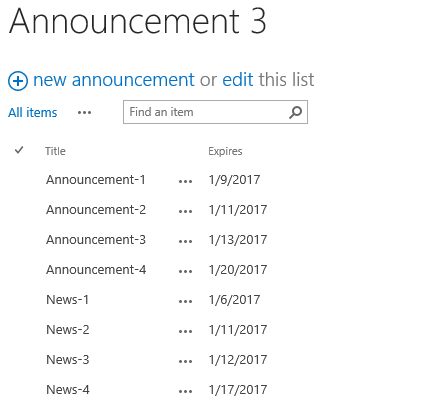Open ellipsis menu for Announcement-3
This screenshot has height=410, width=446.
tap(185, 242)
